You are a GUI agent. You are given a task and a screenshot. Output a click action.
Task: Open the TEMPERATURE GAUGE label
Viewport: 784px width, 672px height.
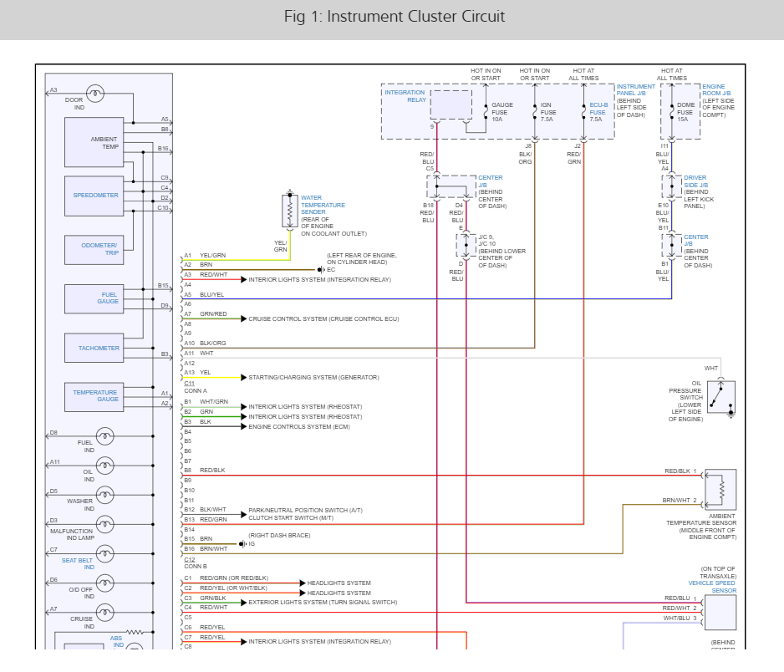coord(95,396)
